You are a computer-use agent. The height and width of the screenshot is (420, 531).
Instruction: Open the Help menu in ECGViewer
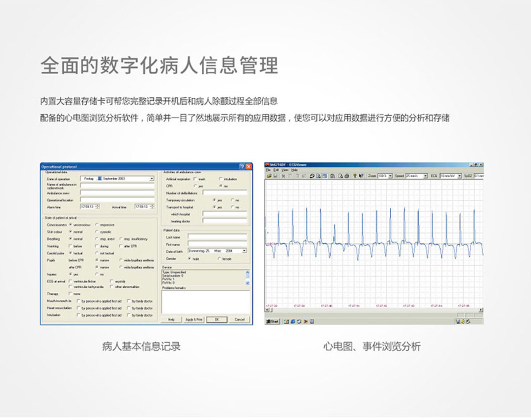coord(294,170)
